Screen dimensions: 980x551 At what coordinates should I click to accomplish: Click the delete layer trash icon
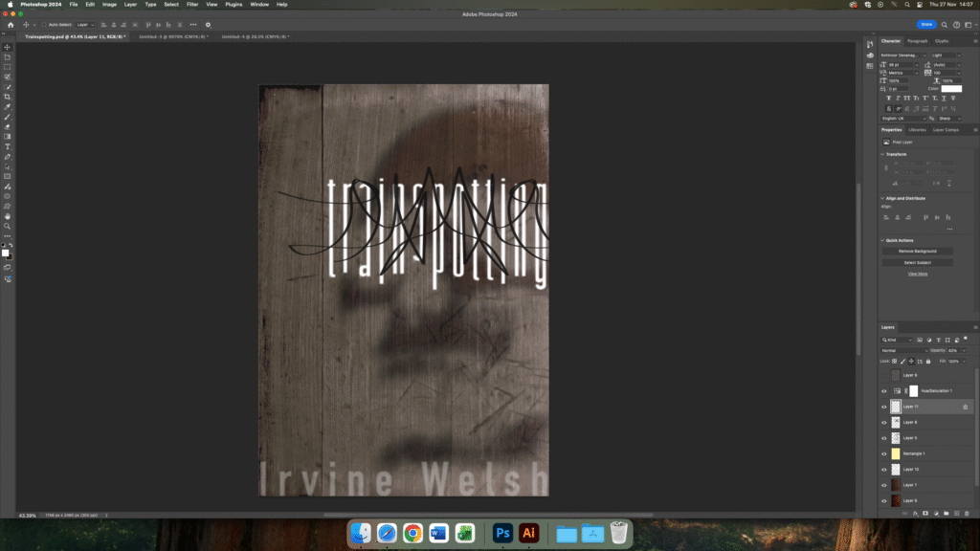pos(967,514)
